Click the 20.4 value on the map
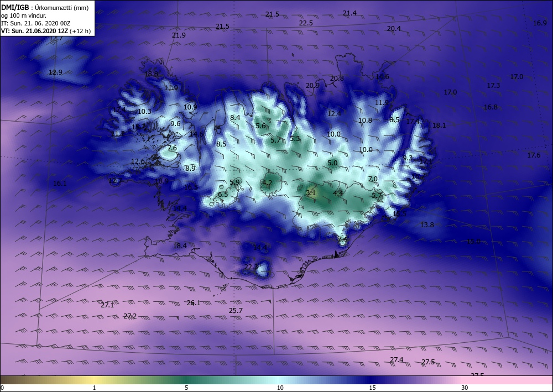 tap(394, 29)
